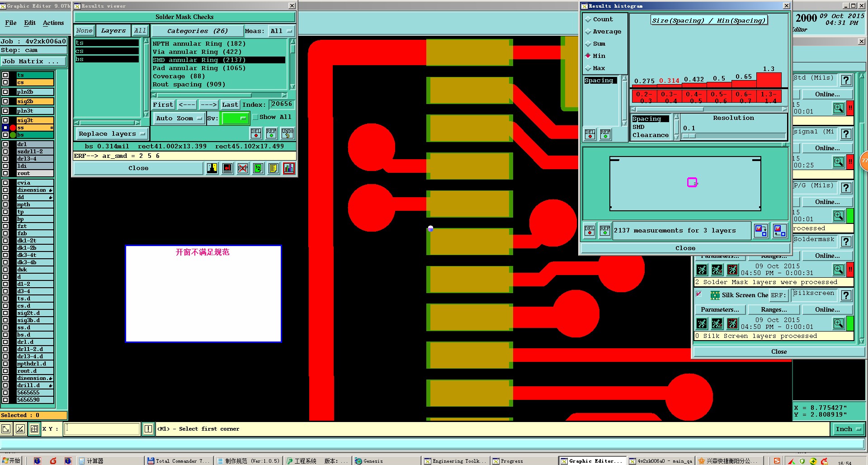Click first running-figure icon for Solder Mask check
The width and height of the screenshot is (868, 465).
[x=702, y=270]
